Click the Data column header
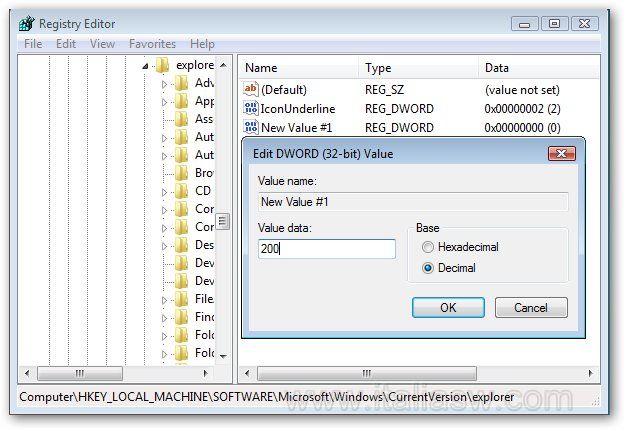 [539, 68]
